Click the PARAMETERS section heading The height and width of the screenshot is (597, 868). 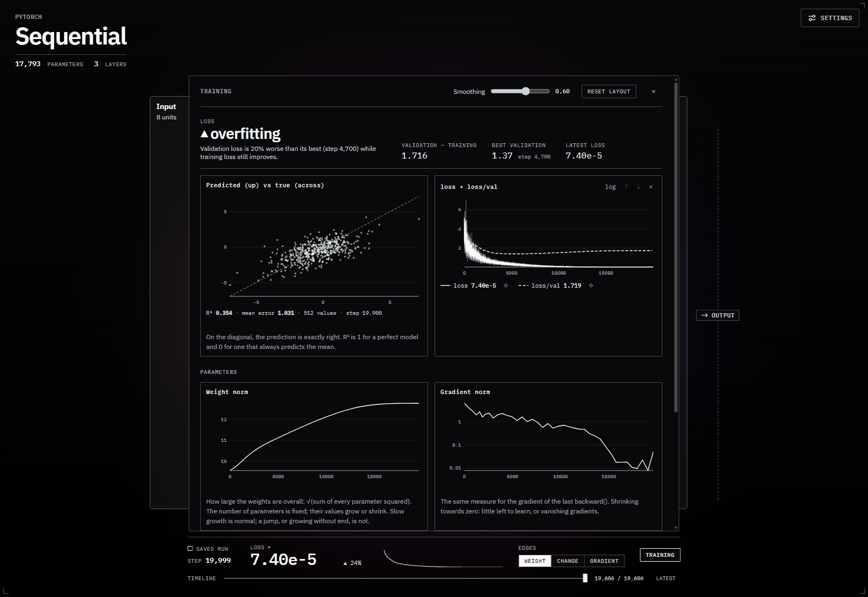click(218, 372)
